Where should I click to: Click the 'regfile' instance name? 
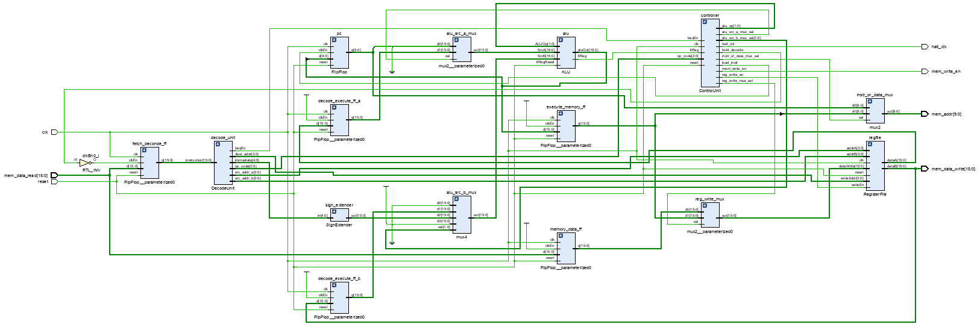875,138
